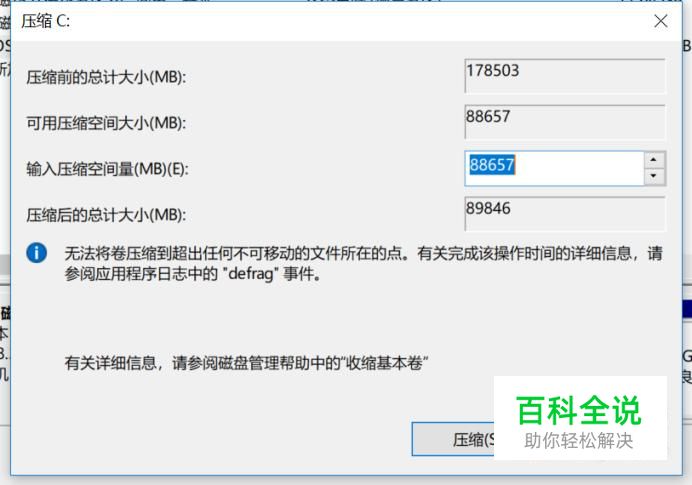This screenshot has height=485, width=692.
Task: Click the 输入压缩空间量(MB)(E) label
Action: (x=108, y=169)
